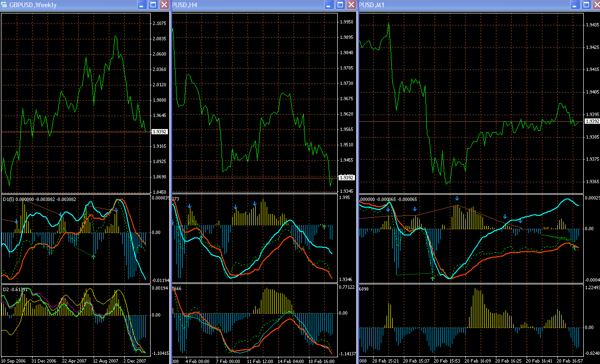This screenshot has width=600, height=364.
Task: Click the 14 Feb 04:00 time label
Action: click(x=291, y=360)
